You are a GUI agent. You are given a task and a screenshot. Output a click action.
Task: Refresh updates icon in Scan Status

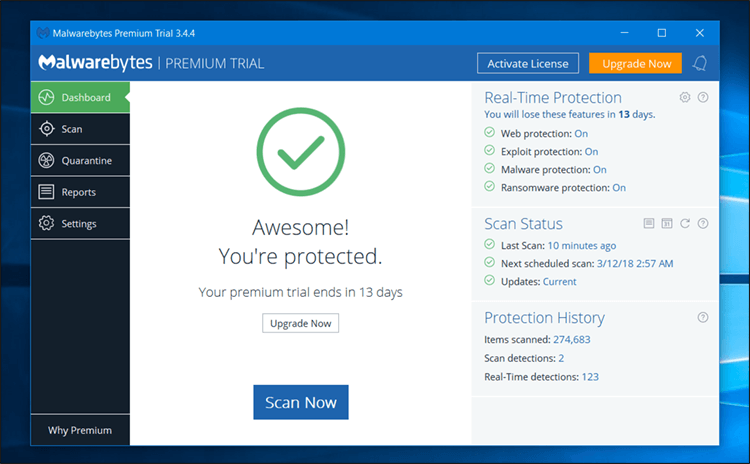685,223
